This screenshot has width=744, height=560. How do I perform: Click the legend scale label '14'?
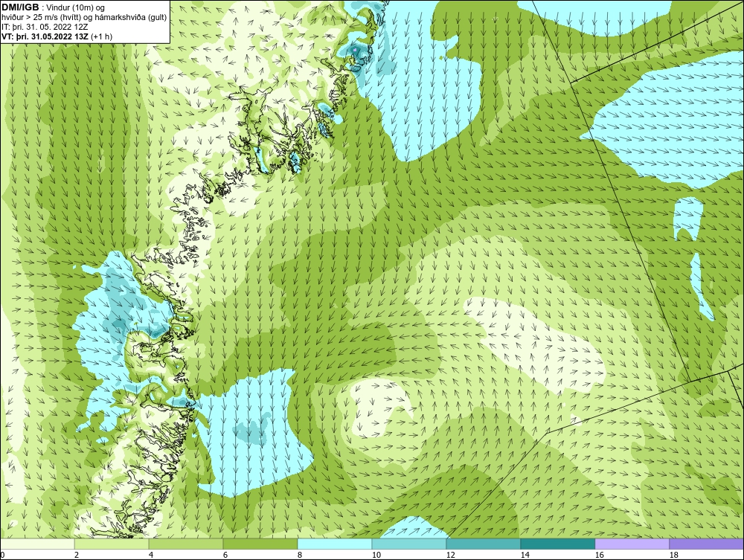pos(525,555)
